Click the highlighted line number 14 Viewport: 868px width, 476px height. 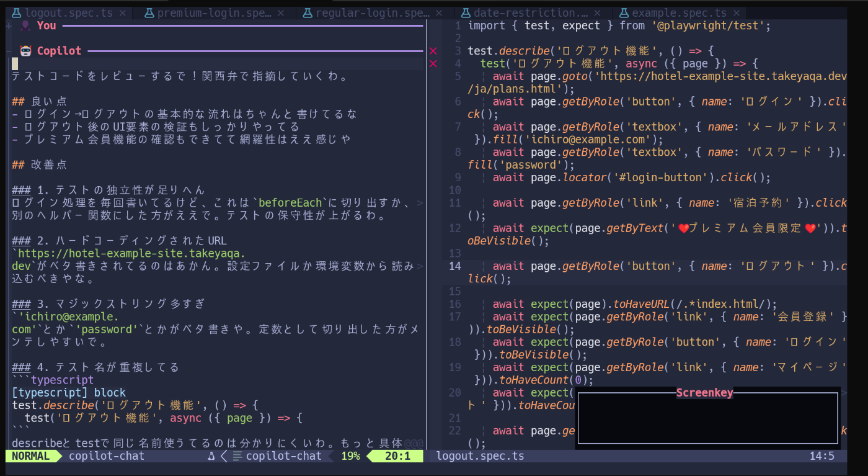[x=455, y=266]
